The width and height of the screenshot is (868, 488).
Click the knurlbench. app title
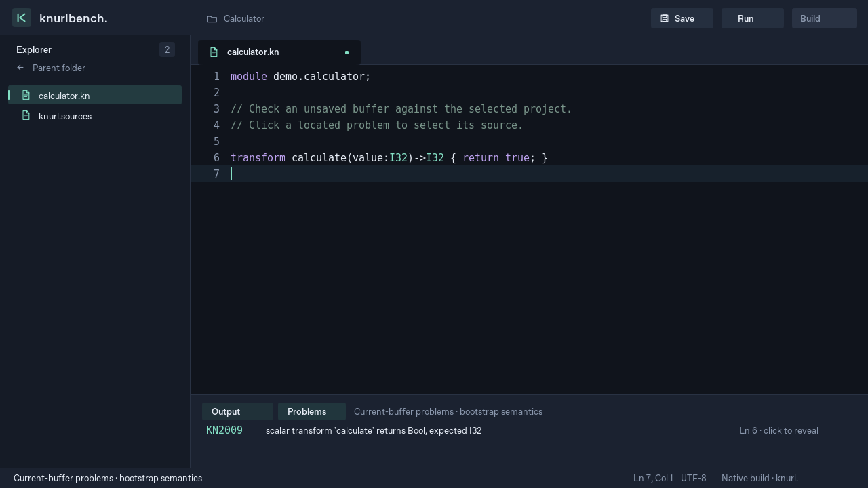tap(73, 18)
